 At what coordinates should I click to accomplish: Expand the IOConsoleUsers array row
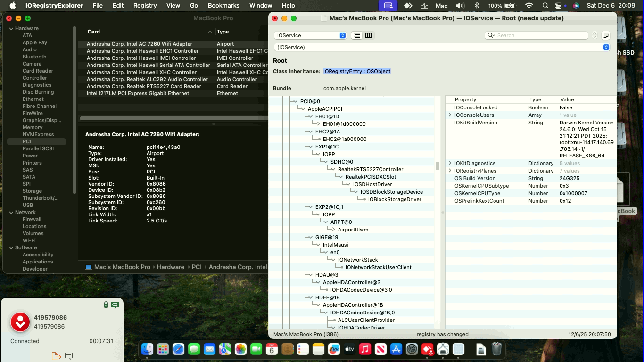(x=450, y=115)
